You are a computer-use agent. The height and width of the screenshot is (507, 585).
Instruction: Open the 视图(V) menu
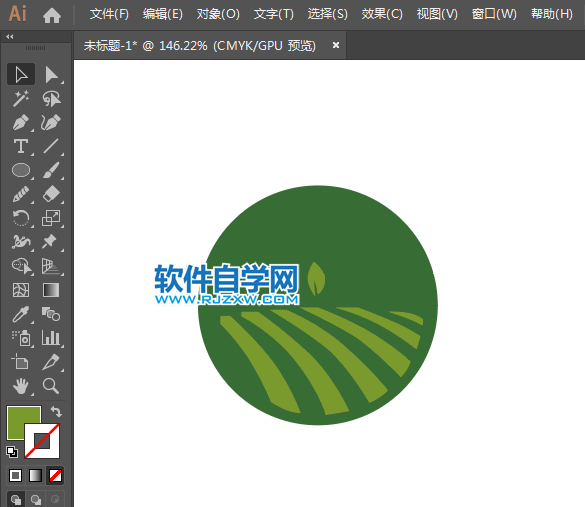point(437,14)
